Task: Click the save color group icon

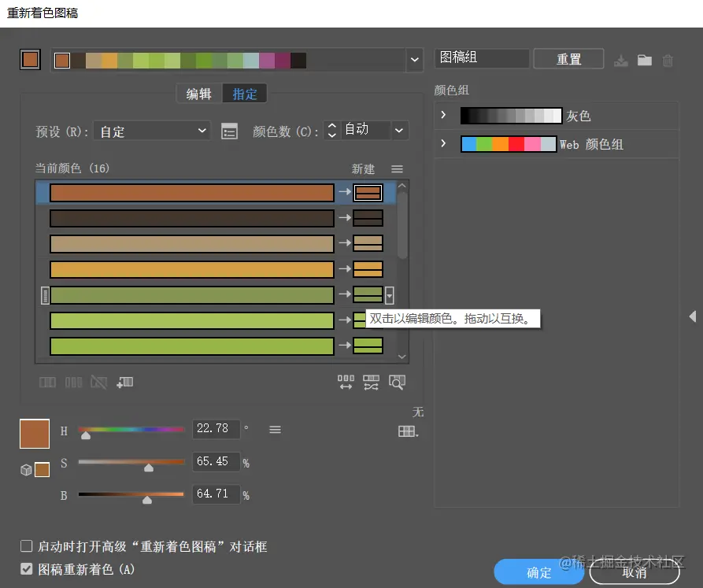Action: click(x=621, y=61)
